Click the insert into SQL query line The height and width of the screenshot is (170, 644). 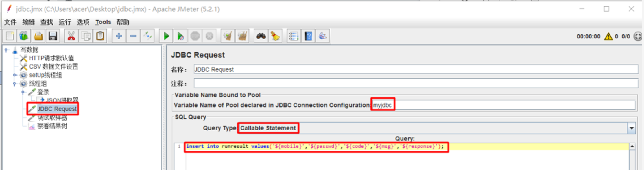(315, 147)
